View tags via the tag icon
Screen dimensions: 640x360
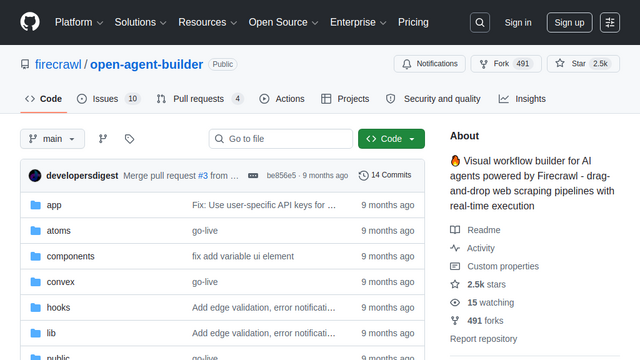coord(129,139)
